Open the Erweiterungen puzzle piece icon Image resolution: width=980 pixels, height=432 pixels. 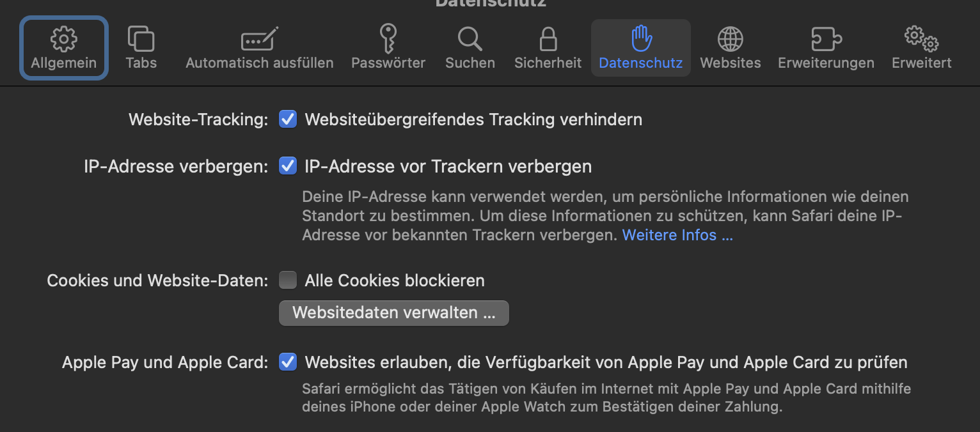click(825, 39)
